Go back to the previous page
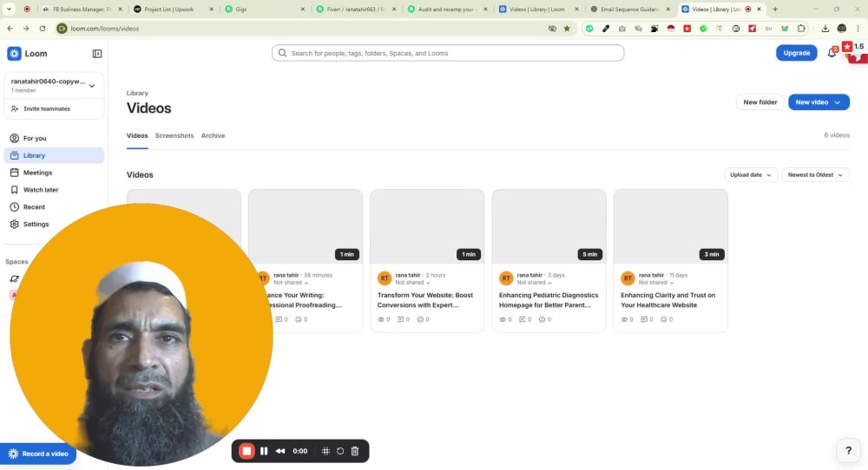Viewport: 868px width, 470px height. 10,29
